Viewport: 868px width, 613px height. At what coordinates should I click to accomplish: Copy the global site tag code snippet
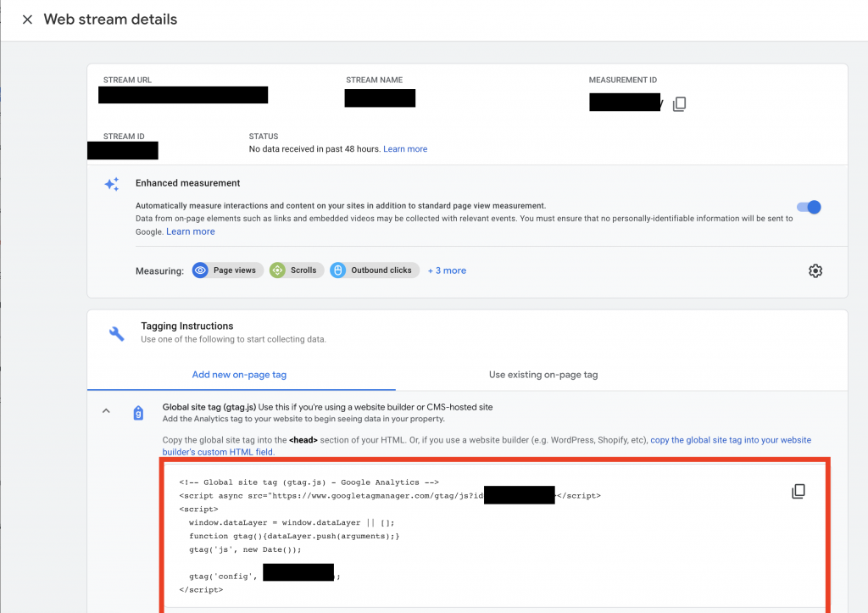pyautogui.click(x=798, y=490)
